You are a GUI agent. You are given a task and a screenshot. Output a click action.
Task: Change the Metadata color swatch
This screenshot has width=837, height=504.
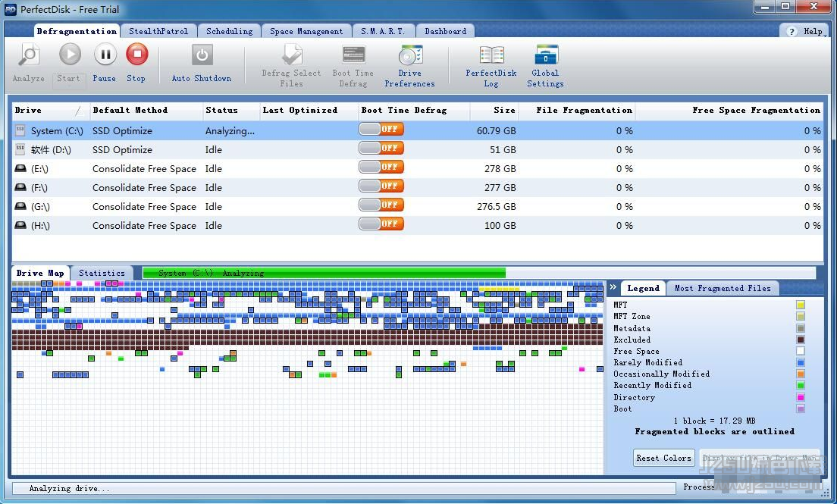pos(800,328)
